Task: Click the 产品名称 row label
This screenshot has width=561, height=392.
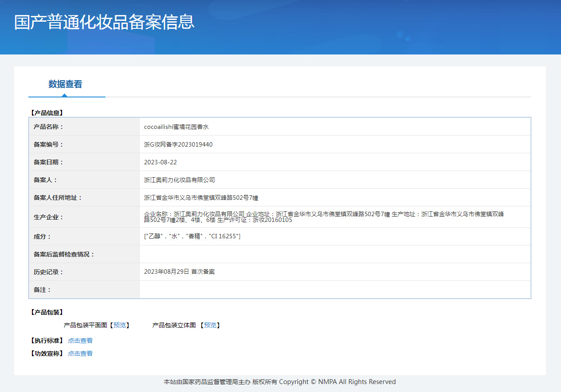Action: [x=49, y=127]
